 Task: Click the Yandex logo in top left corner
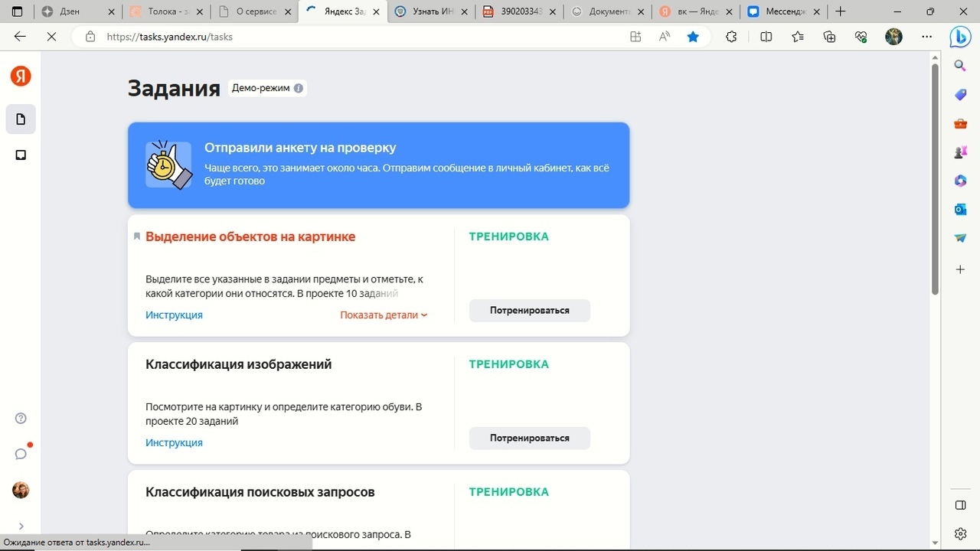[20, 76]
